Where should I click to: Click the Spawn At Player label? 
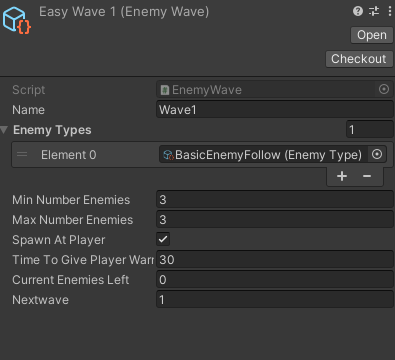pyautogui.click(x=59, y=240)
